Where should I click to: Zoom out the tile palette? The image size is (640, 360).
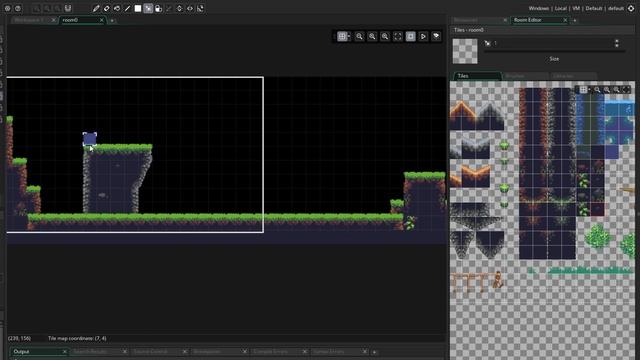(x=598, y=90)
